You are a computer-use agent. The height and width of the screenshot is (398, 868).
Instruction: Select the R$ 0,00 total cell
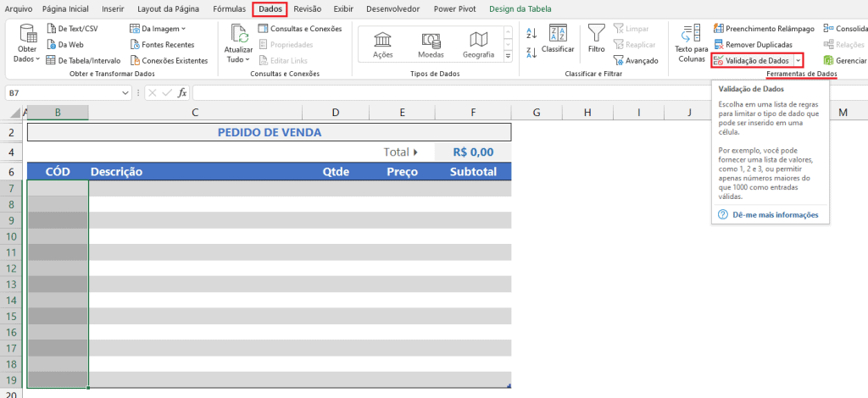[x=473, y=152]
